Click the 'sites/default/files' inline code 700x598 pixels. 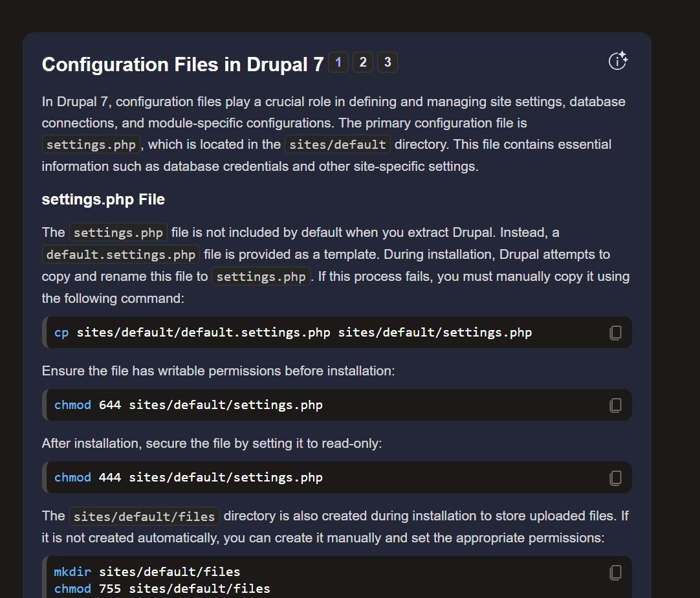click(144, 516)
